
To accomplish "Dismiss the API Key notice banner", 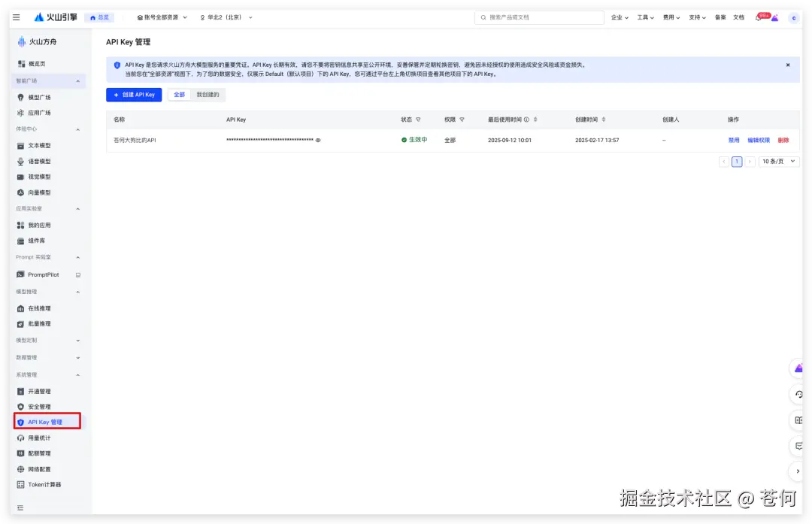I will point(789,66).
